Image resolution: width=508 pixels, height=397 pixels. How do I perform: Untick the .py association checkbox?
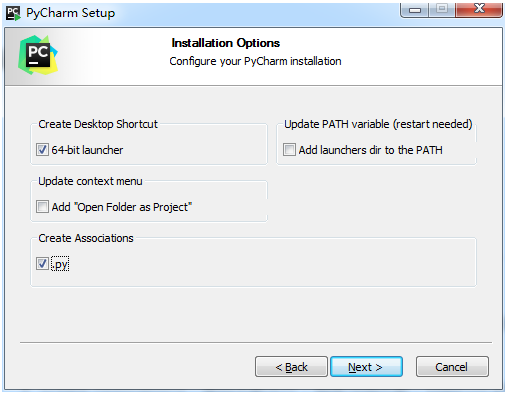click(42, 264)
